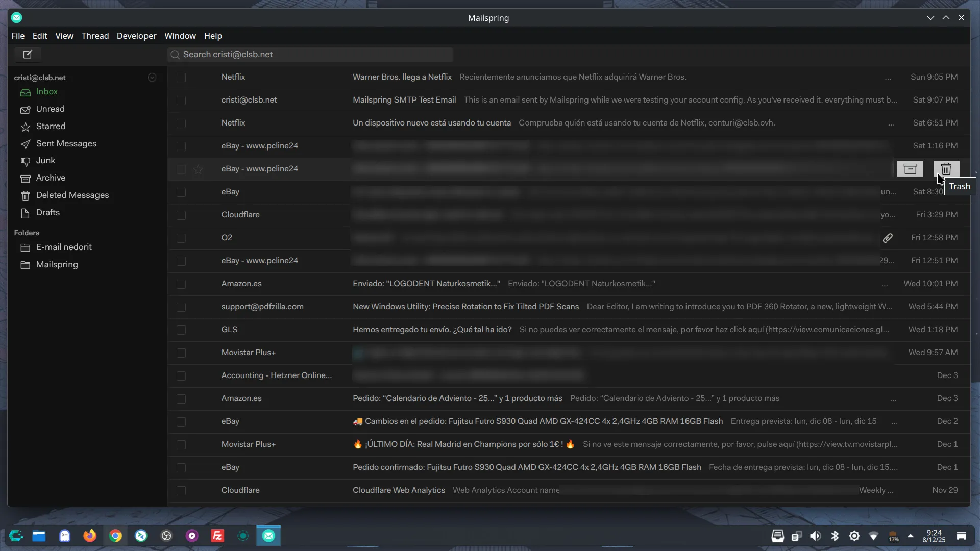Screen dimensions: 980x551
Task: Collapse the cristi@clsb.net account section
Action: click(152, 78)
